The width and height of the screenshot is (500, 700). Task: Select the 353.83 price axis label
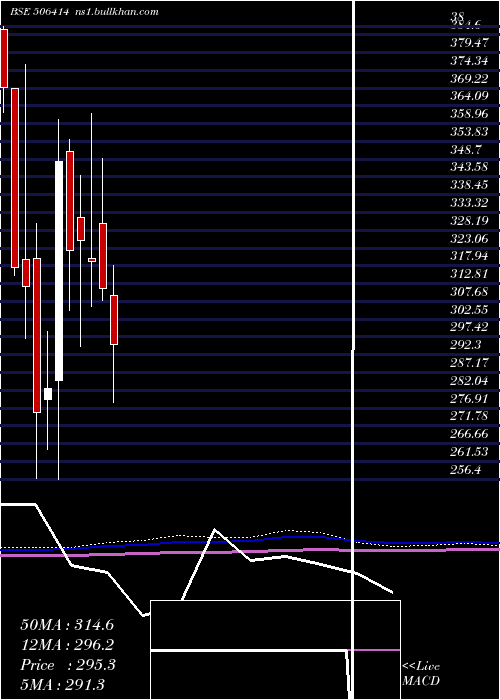[469, 132]
